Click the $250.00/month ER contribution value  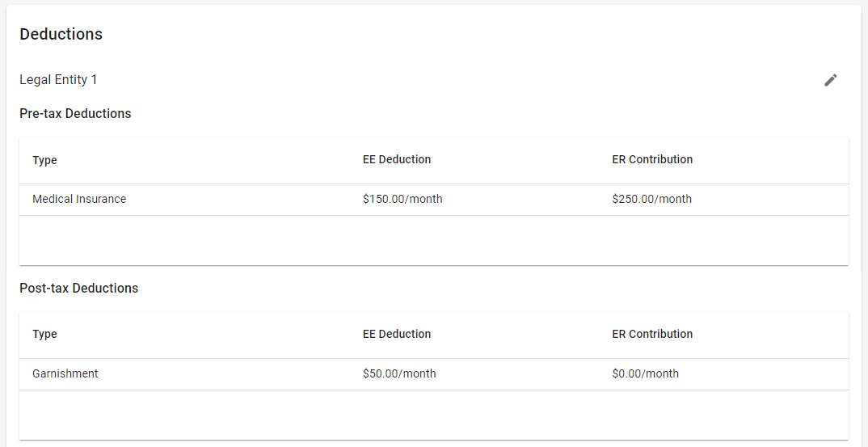651,199
